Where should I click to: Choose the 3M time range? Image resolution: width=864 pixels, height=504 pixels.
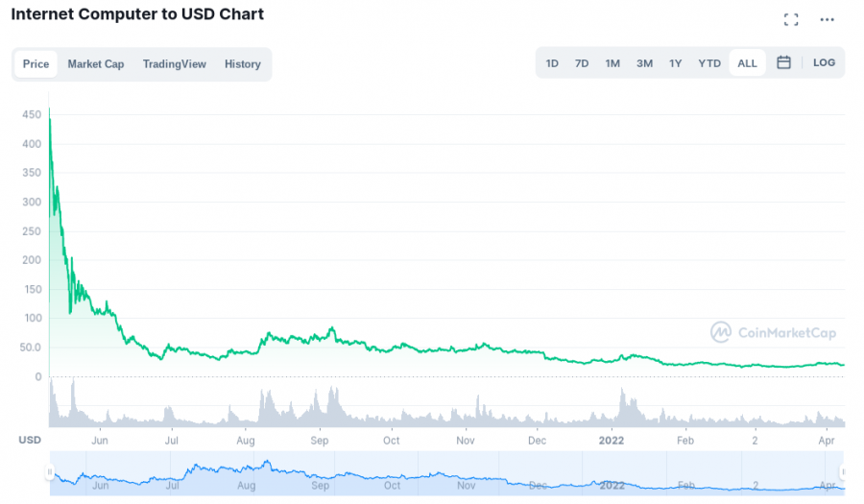click(x=644, y=63)
